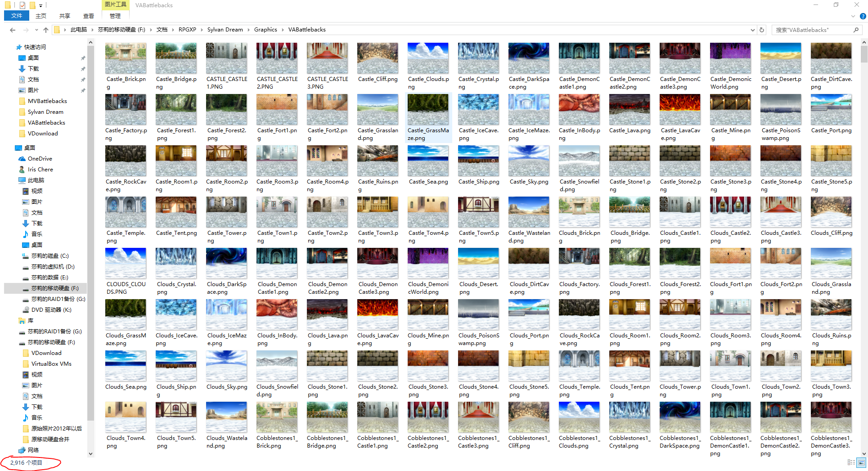868x471 pixels.
Task: Click the file list vertical scrollbar
Action: pos(864,247)
